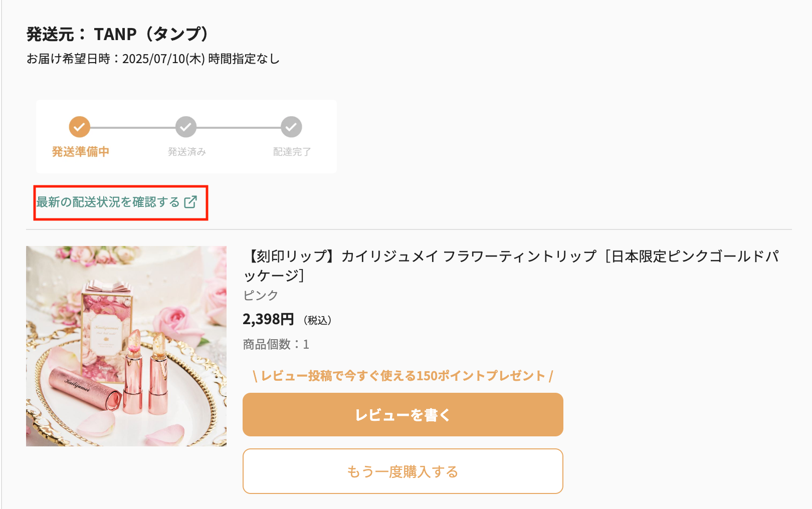Screen dimensions: 812x509
Task: Click the lipstick product thumbnail image
Action: pyautogui.click(x=126, y=345)
